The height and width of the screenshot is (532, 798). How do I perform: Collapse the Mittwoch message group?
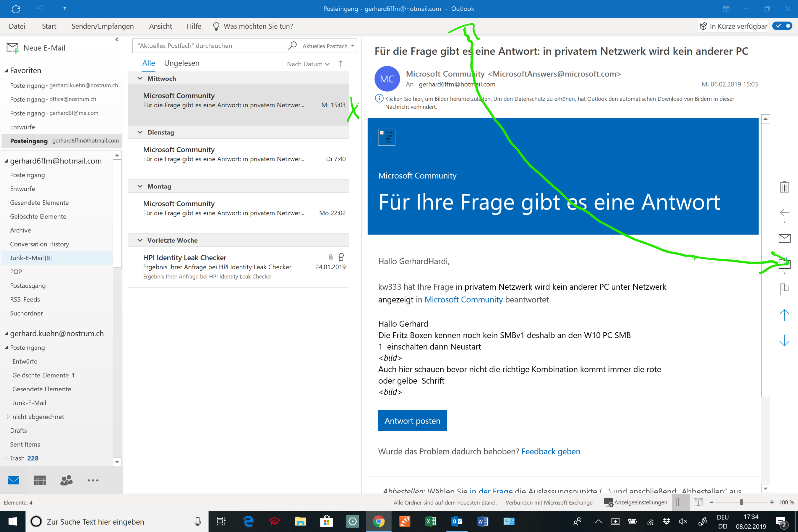[x=140, y=78]
